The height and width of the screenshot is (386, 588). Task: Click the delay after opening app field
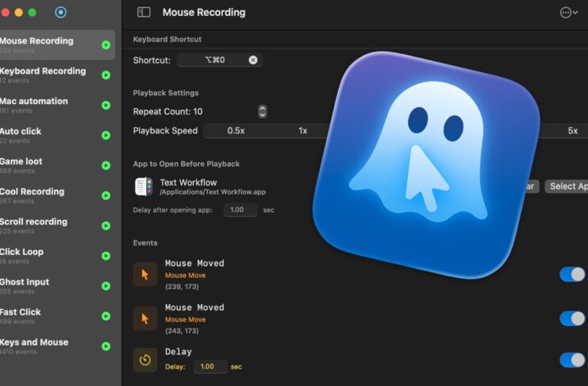(x=240, y=210)
